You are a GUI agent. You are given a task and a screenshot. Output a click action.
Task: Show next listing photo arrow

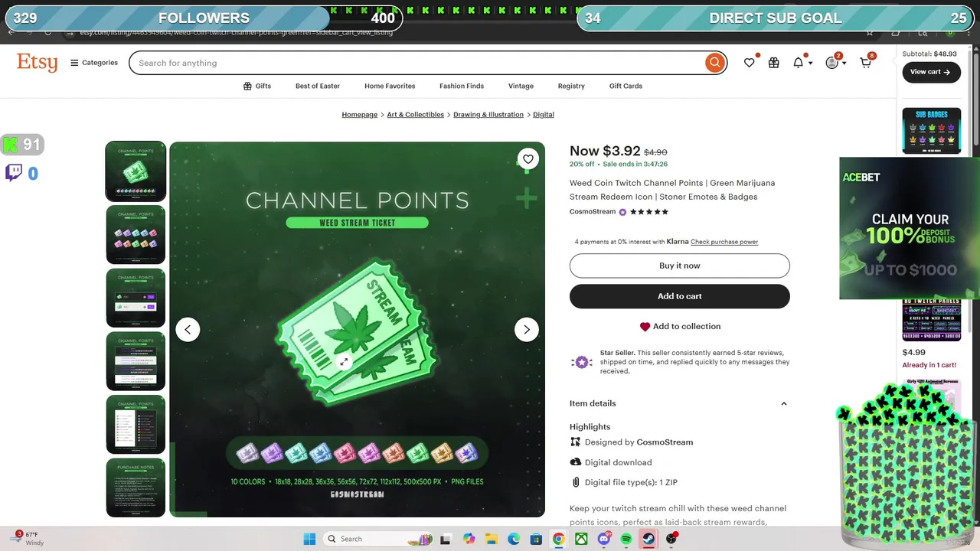click(x=526, y=329)
